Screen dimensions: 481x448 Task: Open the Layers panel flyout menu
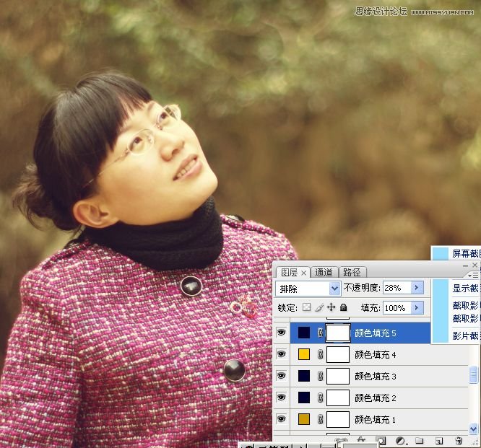coord(474,275)
